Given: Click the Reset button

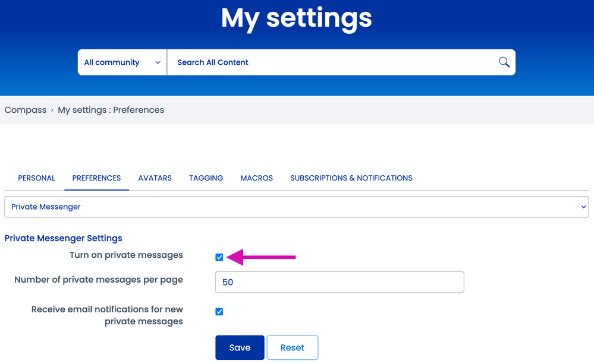Looking at the screenshot, I should [292, 348].
